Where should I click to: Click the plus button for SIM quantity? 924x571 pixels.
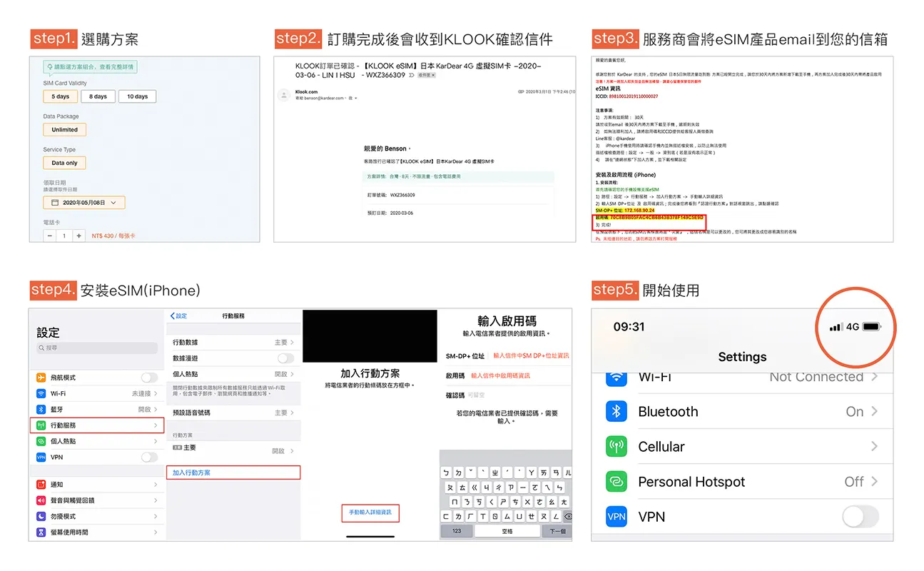tap(78, 236)
